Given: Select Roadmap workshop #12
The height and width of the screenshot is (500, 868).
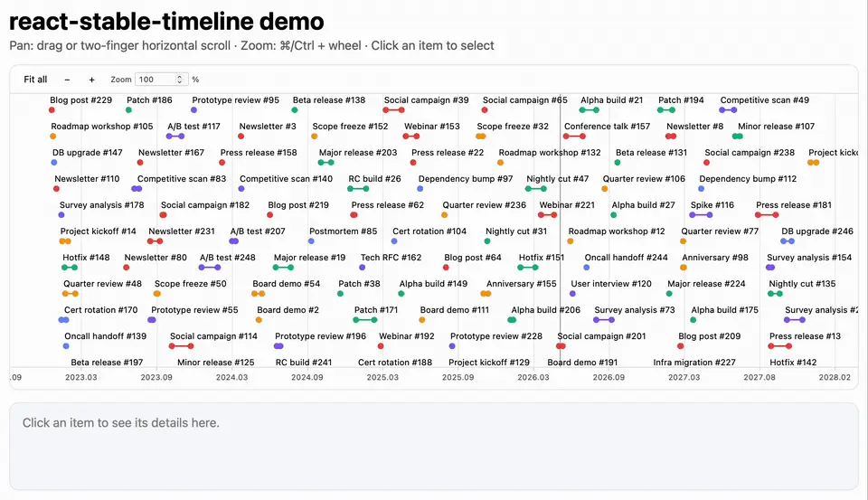Looking at the screenshot, I should [x=617, y=231].
